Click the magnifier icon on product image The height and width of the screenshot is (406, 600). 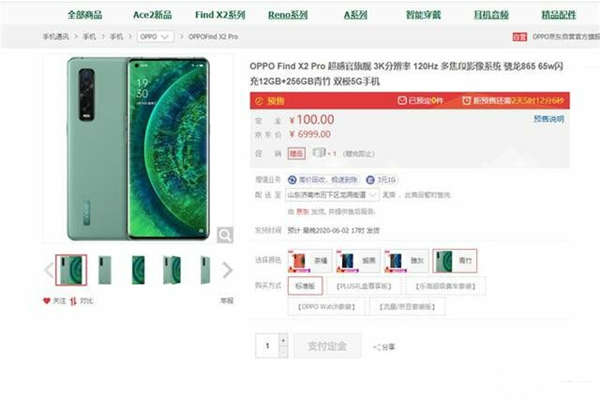coord(225,235)
